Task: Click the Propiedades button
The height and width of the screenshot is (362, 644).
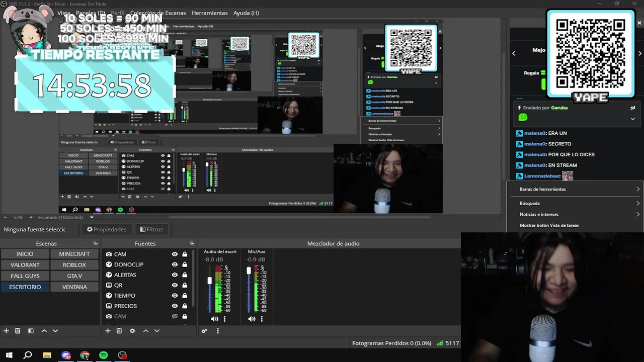Action: 106,229
